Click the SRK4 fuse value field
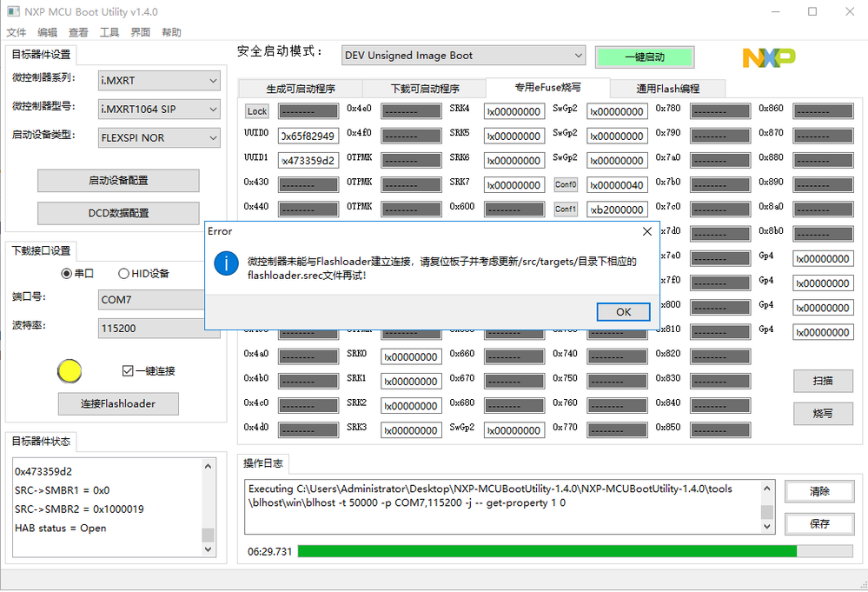The image size is (868, 592). 514,112
